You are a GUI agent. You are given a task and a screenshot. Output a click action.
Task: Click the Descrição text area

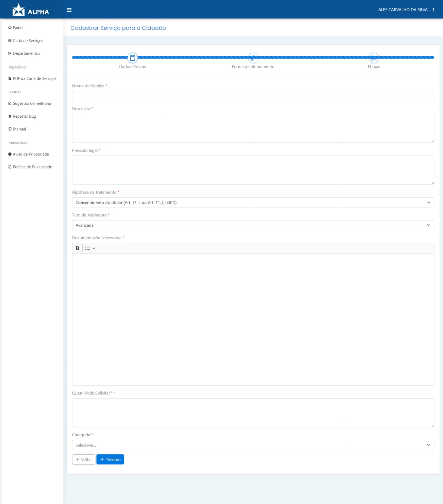(253, 128)
